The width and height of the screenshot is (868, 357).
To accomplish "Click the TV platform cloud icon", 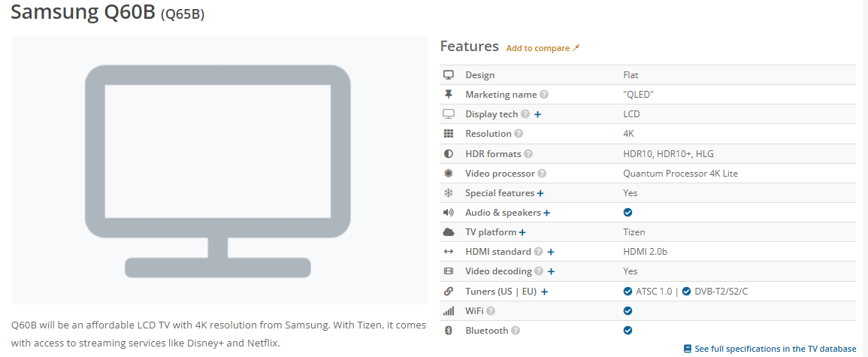I will 449,232.
